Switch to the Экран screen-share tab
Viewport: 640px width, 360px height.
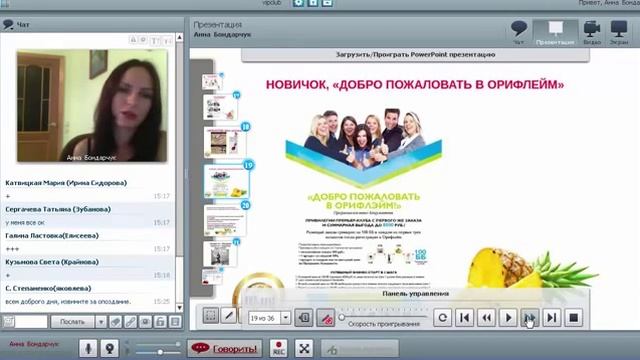(x=618, y=32)
